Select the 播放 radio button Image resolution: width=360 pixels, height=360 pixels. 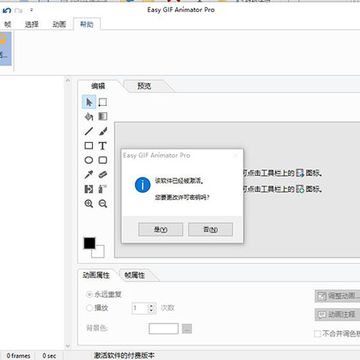[89, 308]
